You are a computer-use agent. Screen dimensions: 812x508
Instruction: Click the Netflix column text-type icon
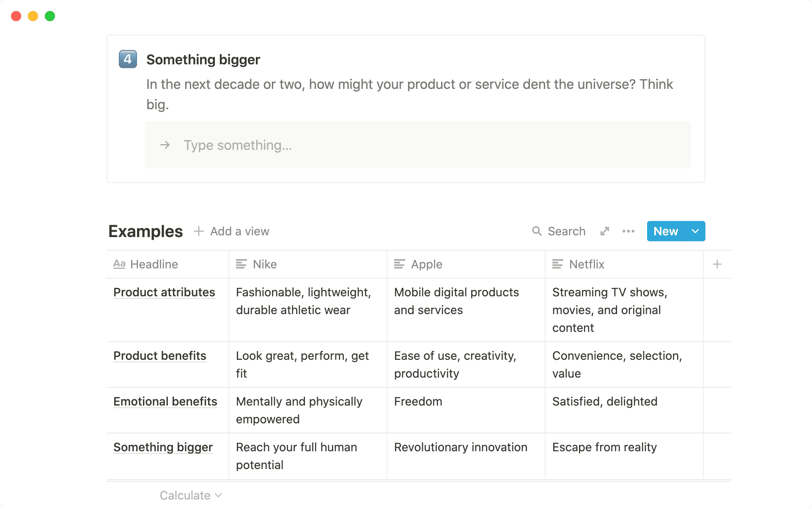point(557,265)
